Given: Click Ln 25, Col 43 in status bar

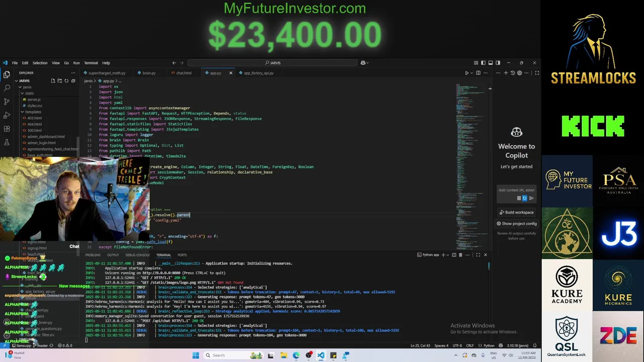Looking at the screenshot, I should click(x=420, y=345).
